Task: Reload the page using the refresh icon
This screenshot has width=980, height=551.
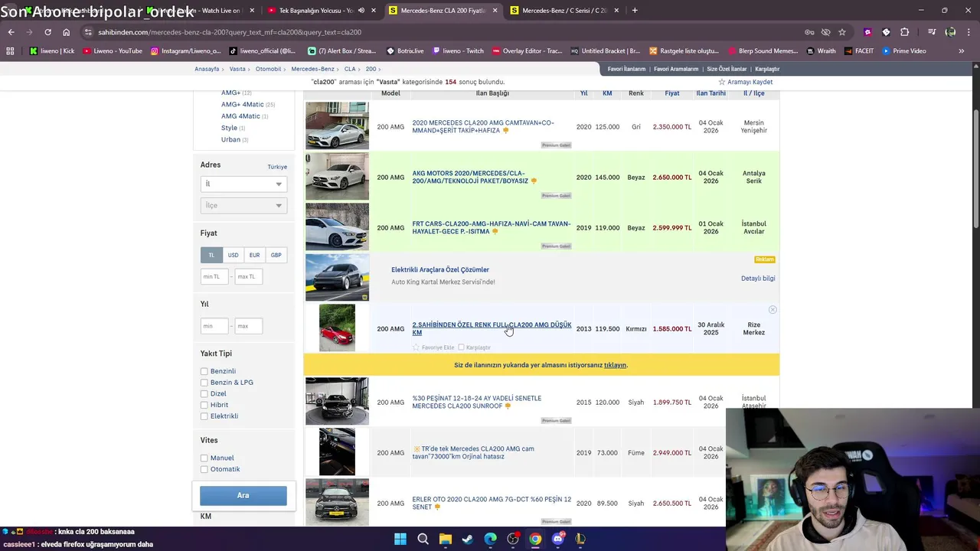Action: click(x=47, y=32)
